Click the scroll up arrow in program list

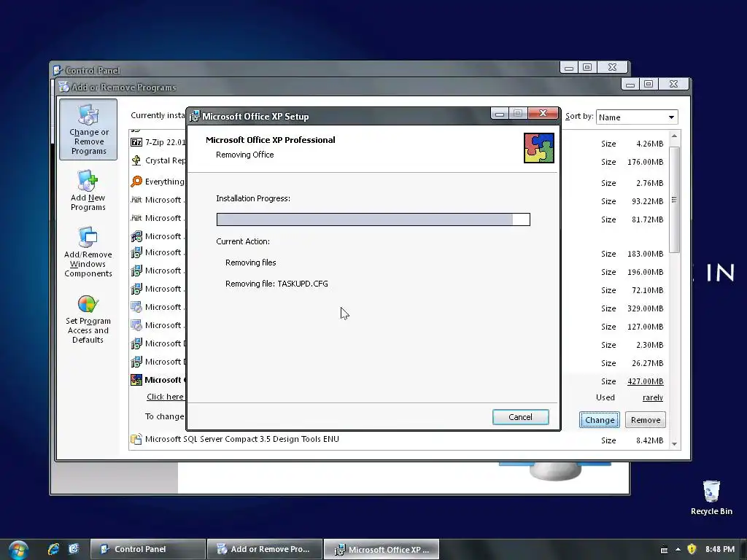[674, 136]
